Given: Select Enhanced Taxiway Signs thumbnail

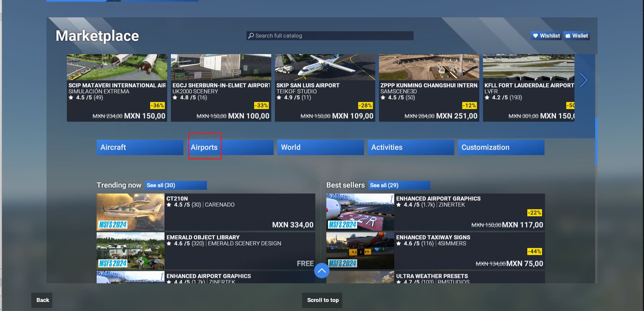Looking at the screenshot, I should tap(360, 251).
